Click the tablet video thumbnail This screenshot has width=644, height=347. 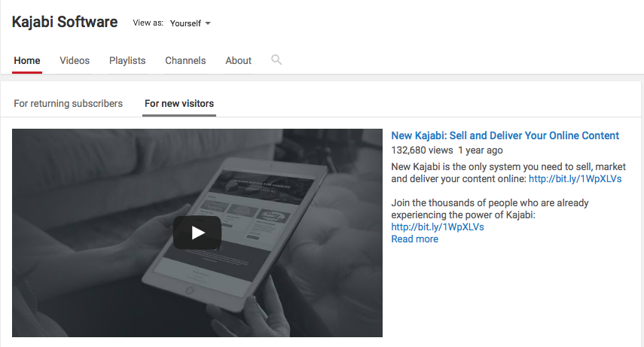tap(197, 233)
